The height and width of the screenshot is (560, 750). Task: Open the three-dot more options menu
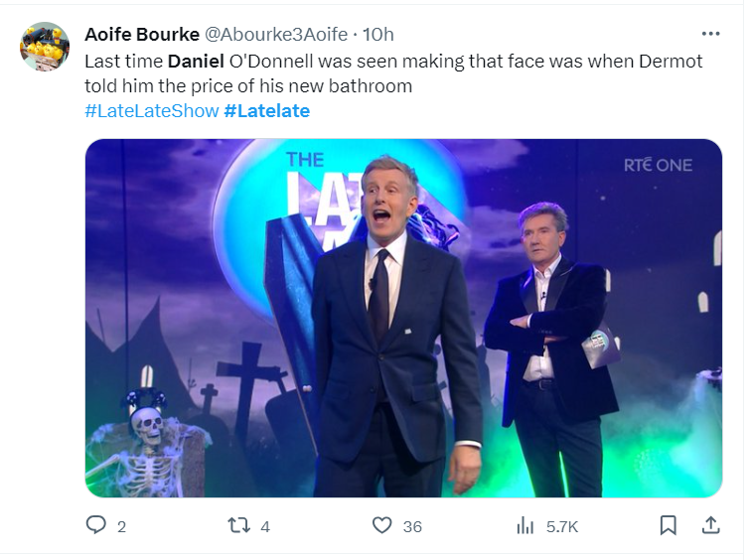[x=711, y=34]
